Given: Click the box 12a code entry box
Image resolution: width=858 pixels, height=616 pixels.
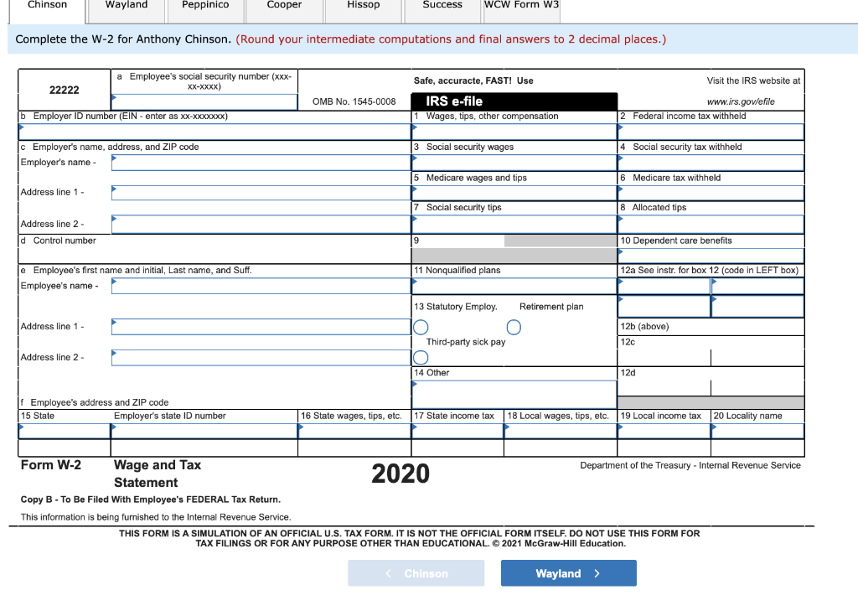Looking at the screenshot, I should (662, 285).
